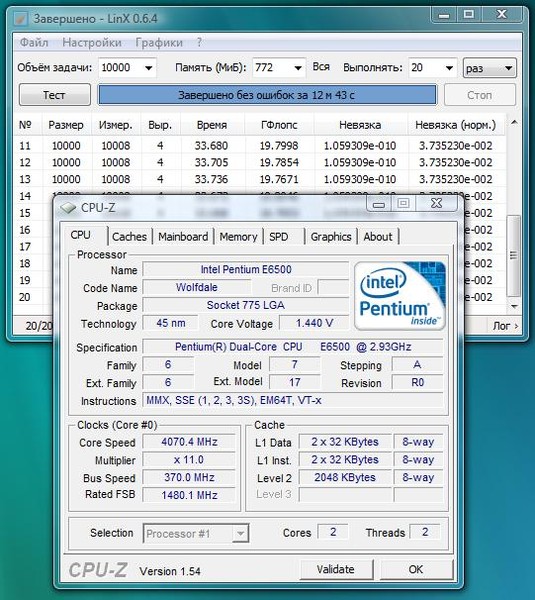Open the раз units dropdown
Screen dimensions: 535x600
[489, 68]
